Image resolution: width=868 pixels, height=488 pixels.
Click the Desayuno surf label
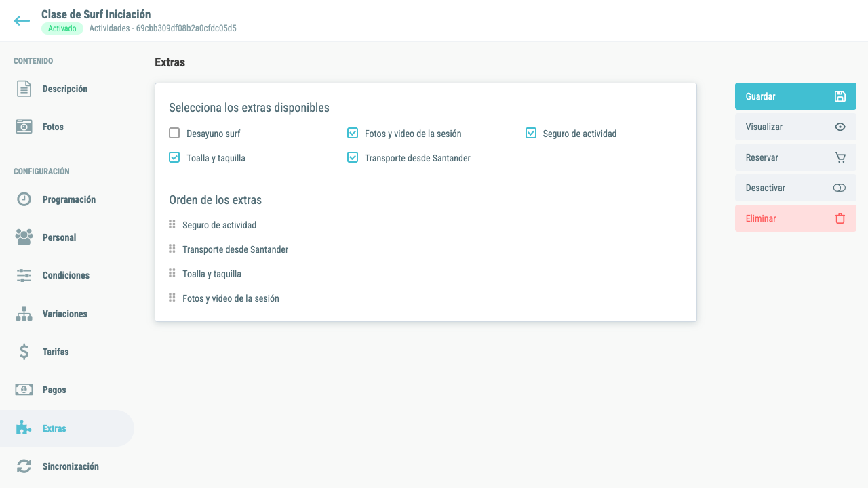click(x=214, y=134)
